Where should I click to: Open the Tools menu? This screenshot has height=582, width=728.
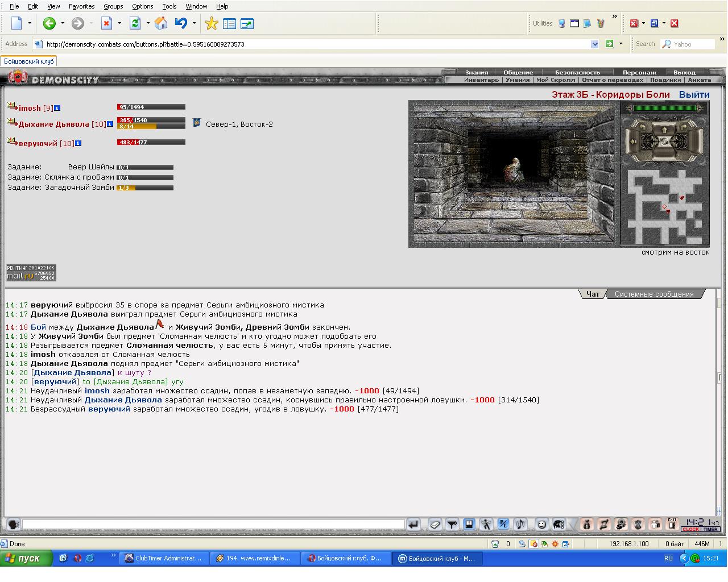point(169,6)
